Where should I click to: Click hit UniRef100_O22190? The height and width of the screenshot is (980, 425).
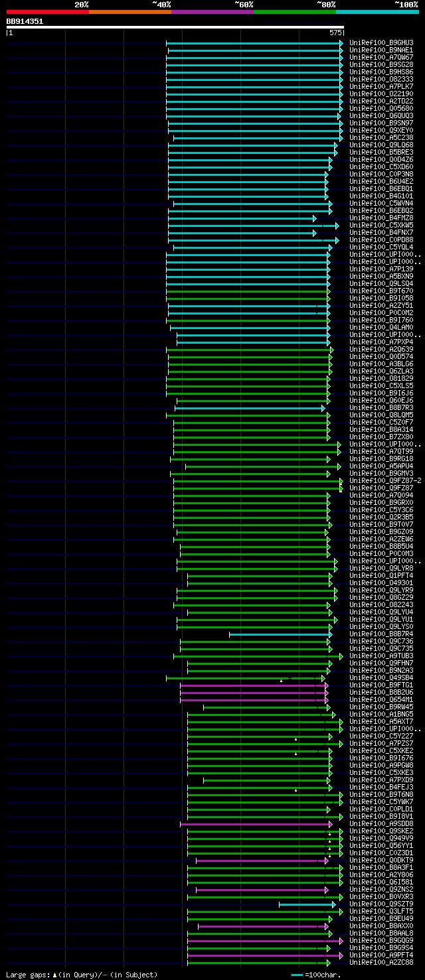[381, 94]
